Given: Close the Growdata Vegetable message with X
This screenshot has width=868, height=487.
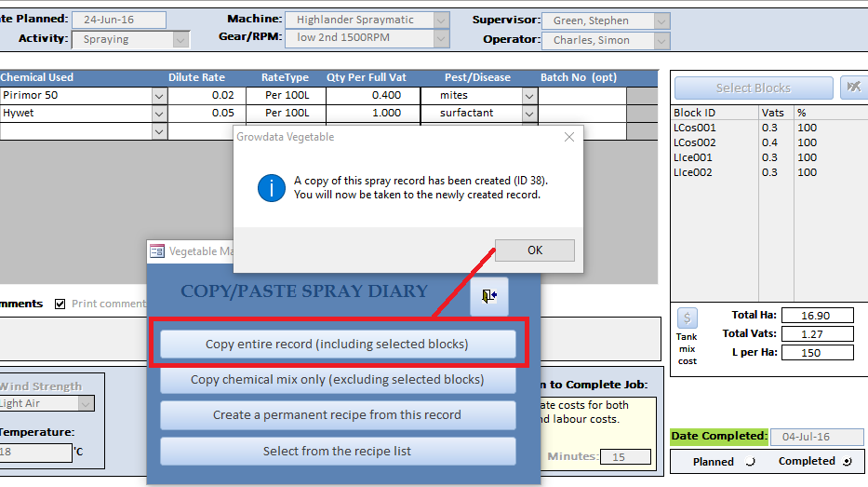Looking at the screenshot, I should [x=569, y=137].
